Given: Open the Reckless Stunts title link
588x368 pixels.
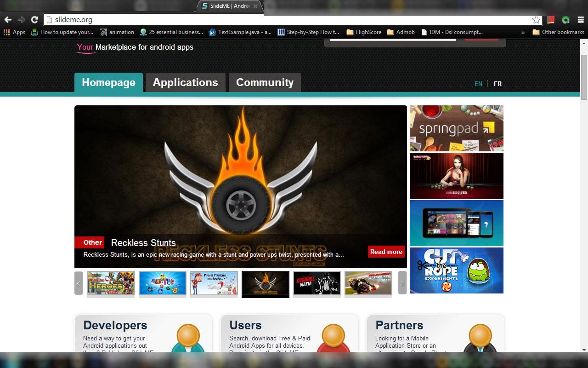Looking at the screenshot, I should tap(143, 243).
